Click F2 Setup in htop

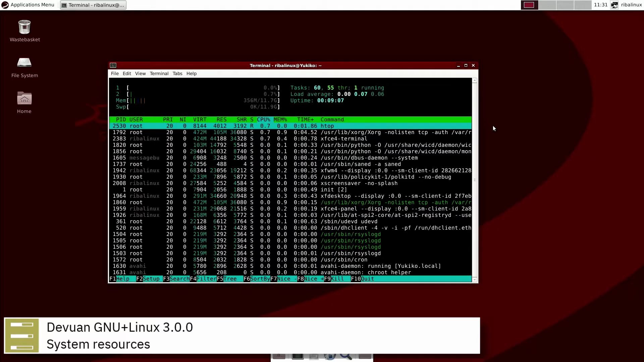150,279
